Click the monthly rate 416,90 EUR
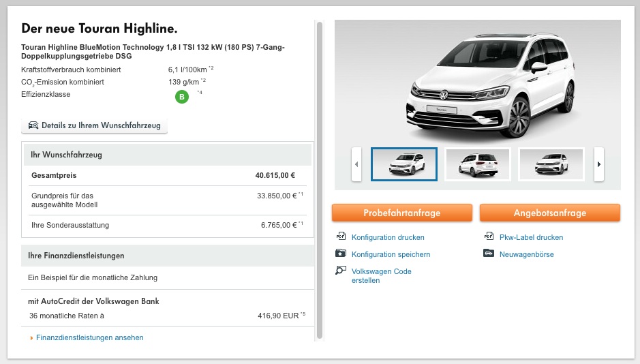The image size is (640, 364). click(x=278, y=316)
